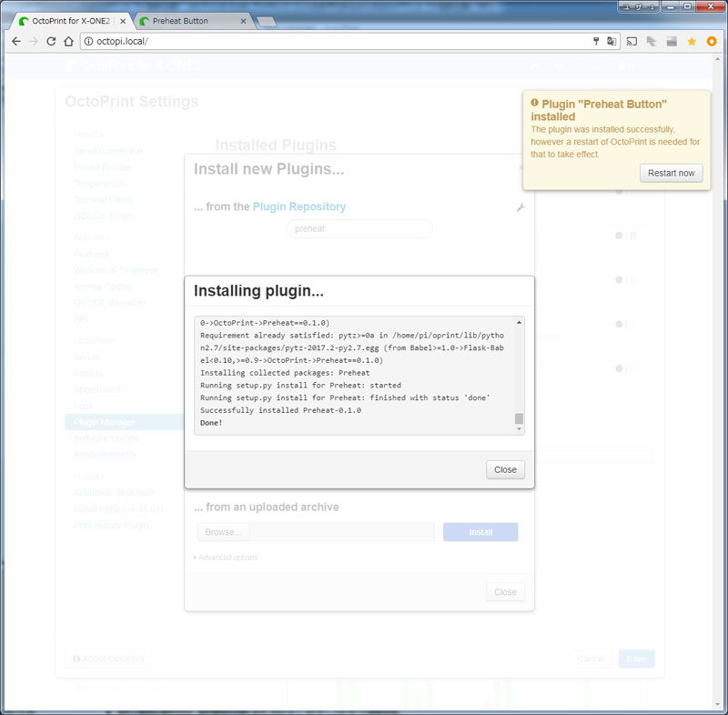Click the 'preheat' repository search field
Viewport: 728px width, 715px height.
coord(359,228)
